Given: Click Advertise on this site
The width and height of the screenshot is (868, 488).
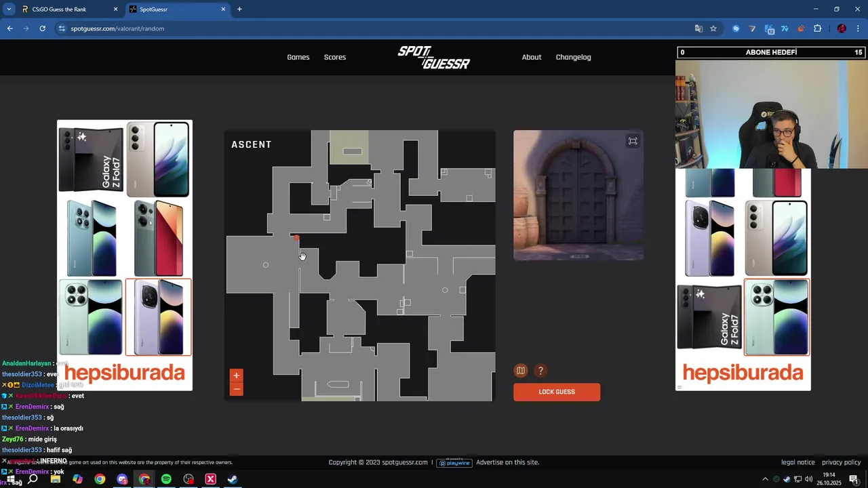Looking at the screenshot, I should pyautogui.click(x=508, y=462).
